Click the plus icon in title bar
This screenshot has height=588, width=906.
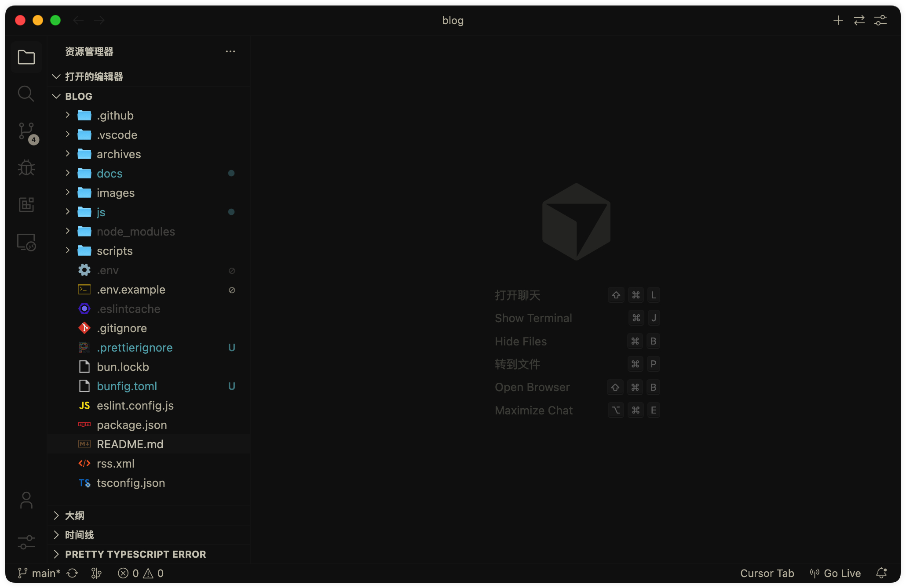[x=838, y=20]
